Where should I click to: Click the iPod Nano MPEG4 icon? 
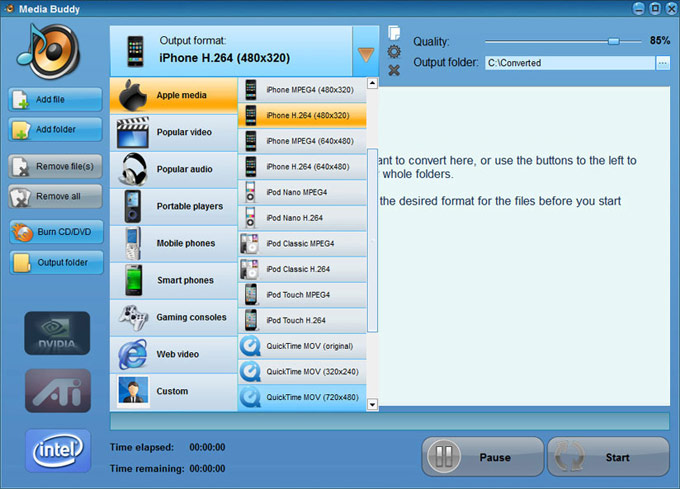(x=250, y=192)
